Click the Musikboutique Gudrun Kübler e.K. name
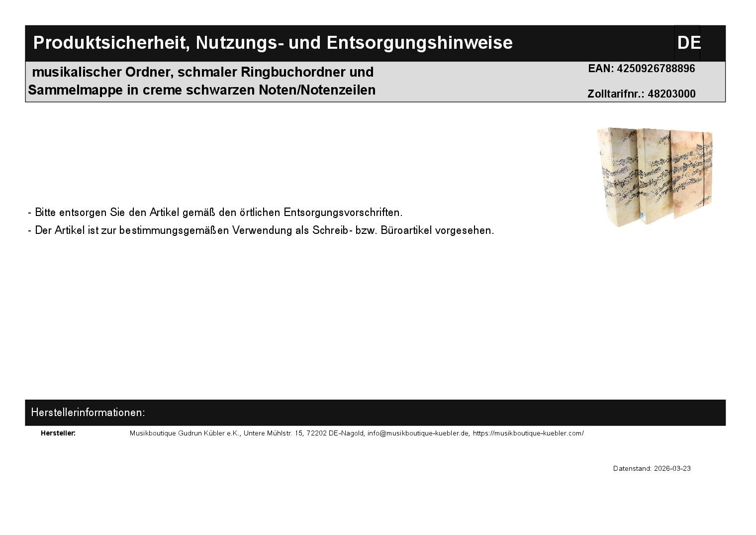The height and width of the screenshot is (535, 756). coord(185,433)
